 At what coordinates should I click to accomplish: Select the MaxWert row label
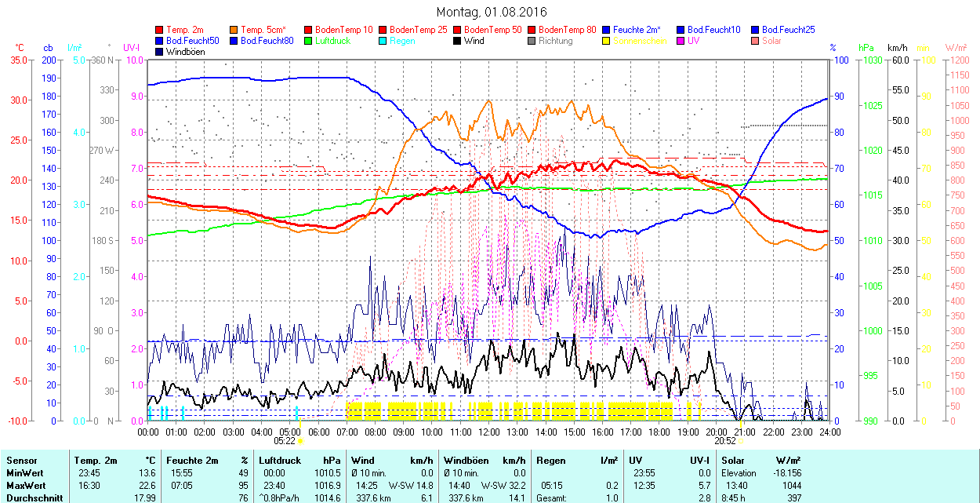pyautogui.click(x=25, y=486)
